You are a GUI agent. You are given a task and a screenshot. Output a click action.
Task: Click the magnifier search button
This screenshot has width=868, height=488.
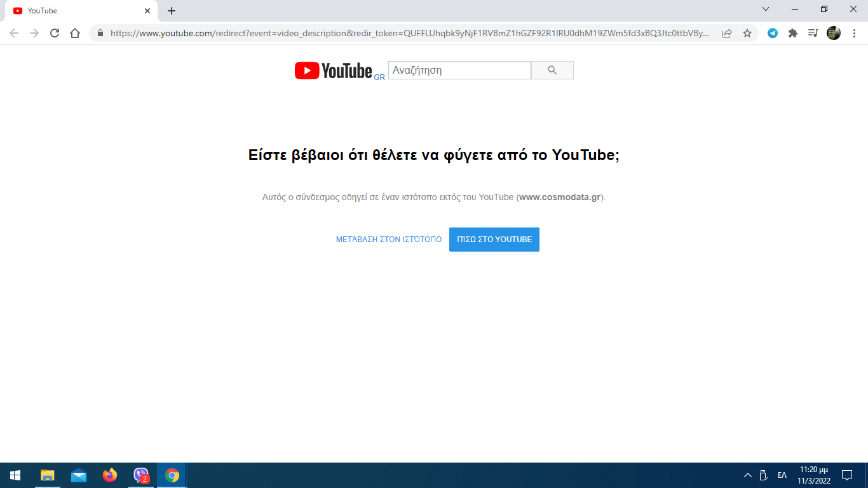tap(552, 71)
